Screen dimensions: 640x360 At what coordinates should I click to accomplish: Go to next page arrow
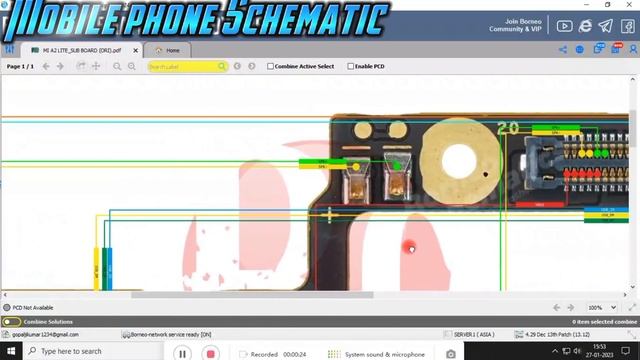pos(60,66)
